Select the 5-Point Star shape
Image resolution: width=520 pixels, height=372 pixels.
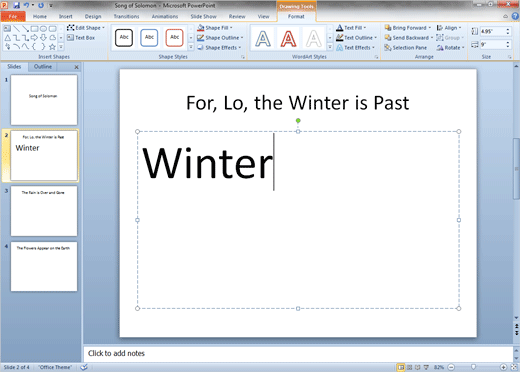click(52, 47)
